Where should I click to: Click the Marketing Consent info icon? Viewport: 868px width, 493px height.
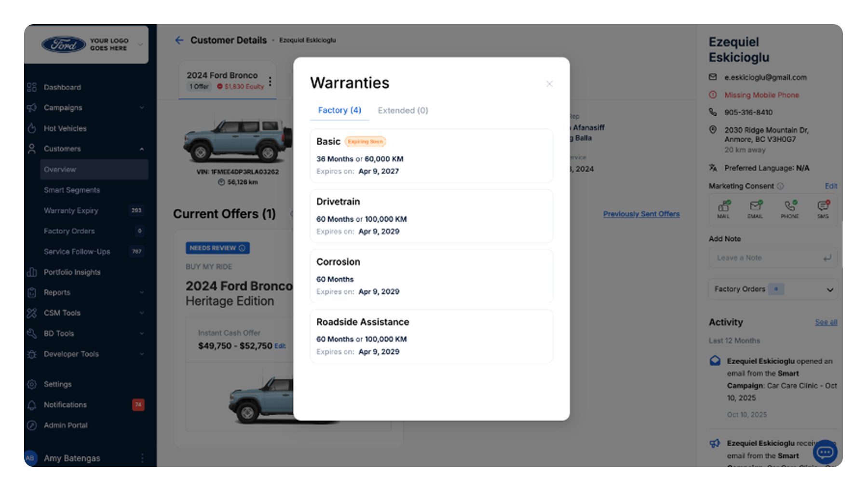click(780, 186)
